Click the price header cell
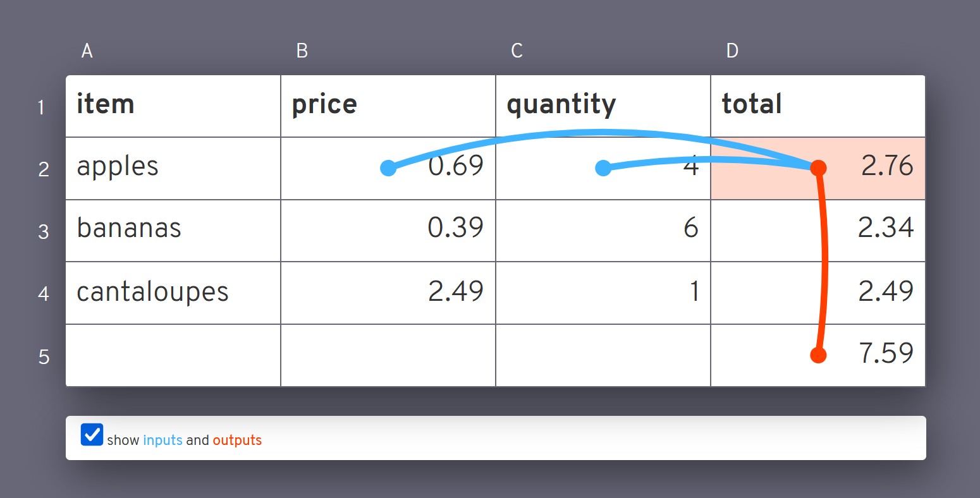This screenshot has height=498, width=980. click(x=388, y=106)
